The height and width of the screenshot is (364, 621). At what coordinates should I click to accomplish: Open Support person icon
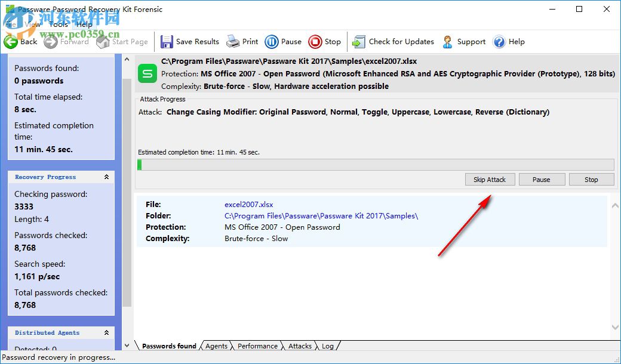coord(447,42)
